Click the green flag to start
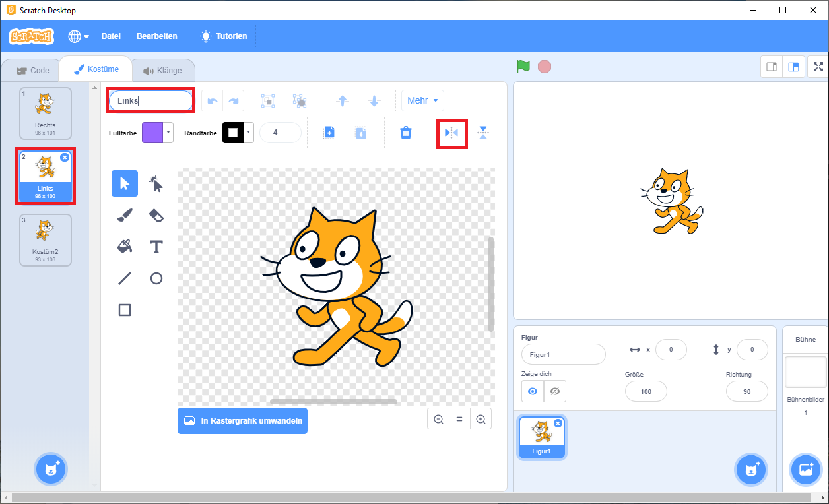The width and height of the screenshot is (829, 504). pos(523,66)
